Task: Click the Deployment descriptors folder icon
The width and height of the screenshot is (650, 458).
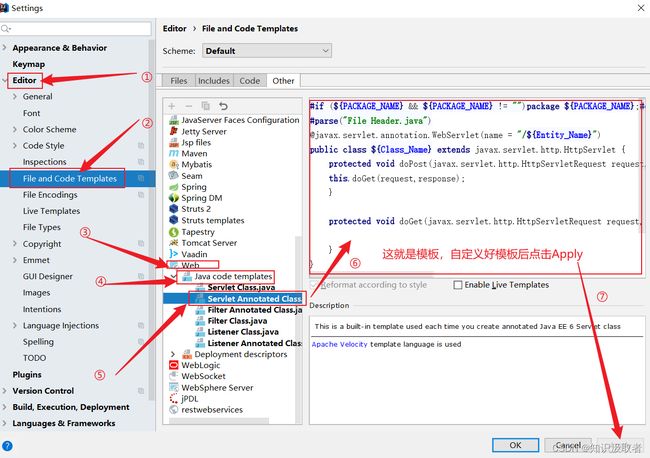Action: [187, 354]
